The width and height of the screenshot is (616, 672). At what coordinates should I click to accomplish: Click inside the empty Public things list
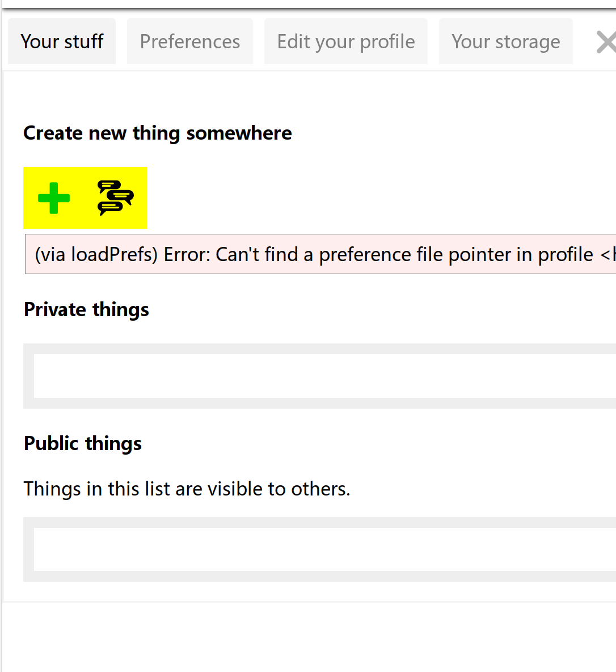click(323, 549)
